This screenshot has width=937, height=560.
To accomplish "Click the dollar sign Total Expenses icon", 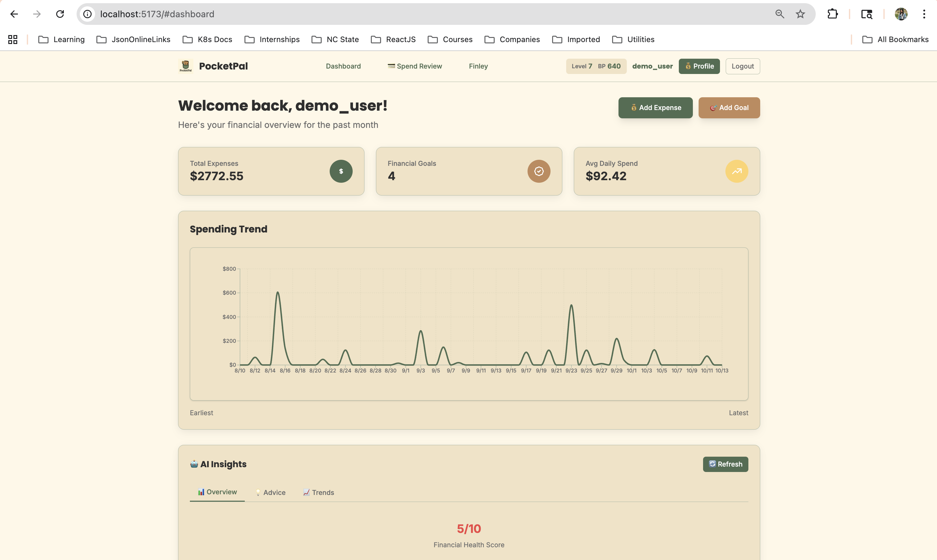I will click(341, 171).
